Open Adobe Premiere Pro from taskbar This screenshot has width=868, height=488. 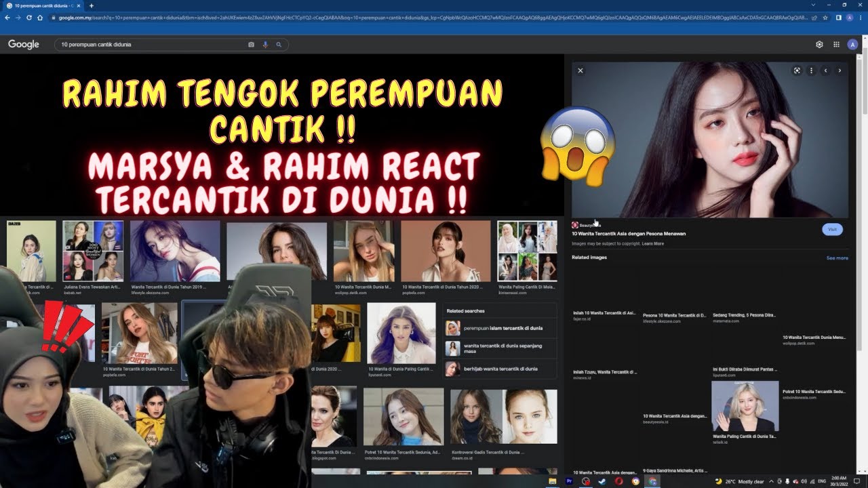coord(570,481)
